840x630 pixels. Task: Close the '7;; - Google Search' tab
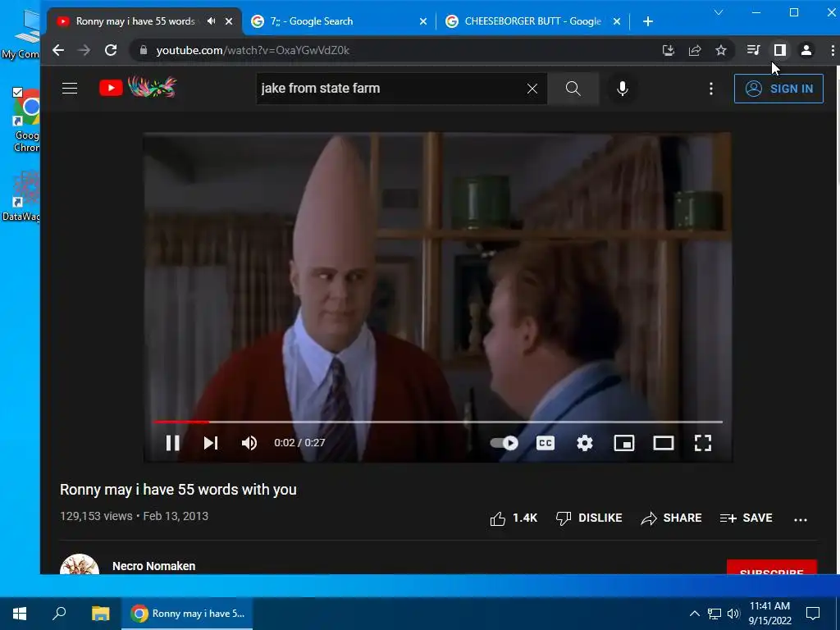point(423,21)
